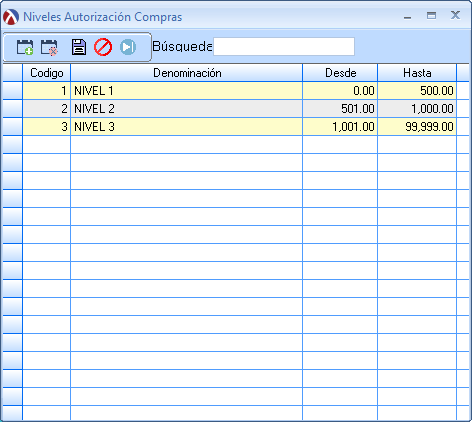This screenshot has height=422, width=472.
Task: Maximize the Niveles Autorización Compras window
Action: 431,15
